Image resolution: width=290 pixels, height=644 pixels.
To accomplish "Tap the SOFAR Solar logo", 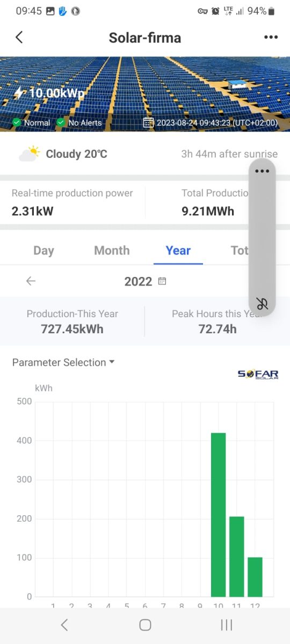I will click(258, 374).
